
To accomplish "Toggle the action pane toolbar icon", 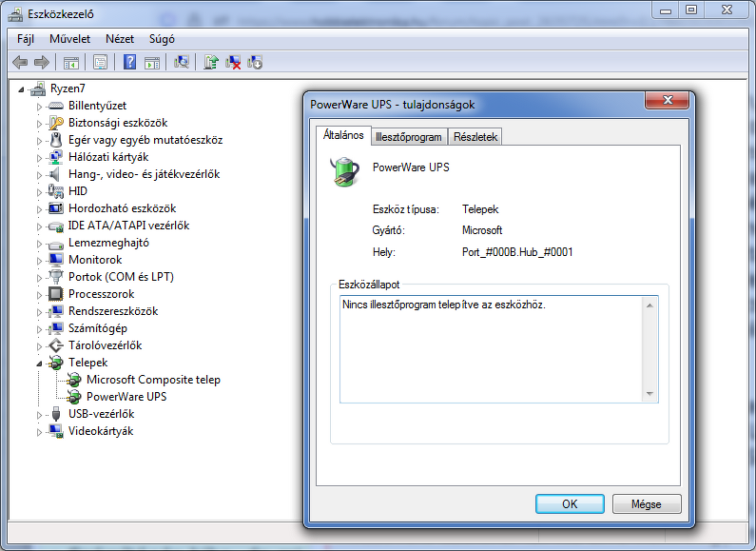I will point(152,62).
